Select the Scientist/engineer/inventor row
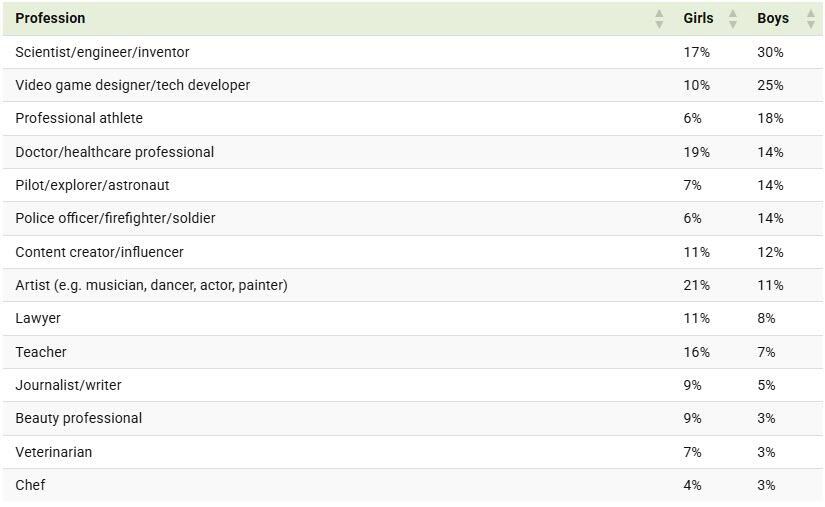The width and height of the screenshot is (825, 507). (102, 52)
